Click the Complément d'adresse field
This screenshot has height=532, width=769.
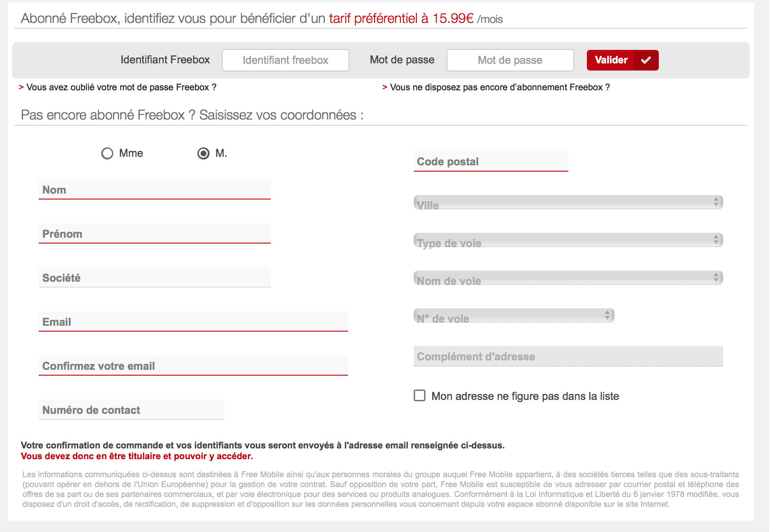point(568,356)
